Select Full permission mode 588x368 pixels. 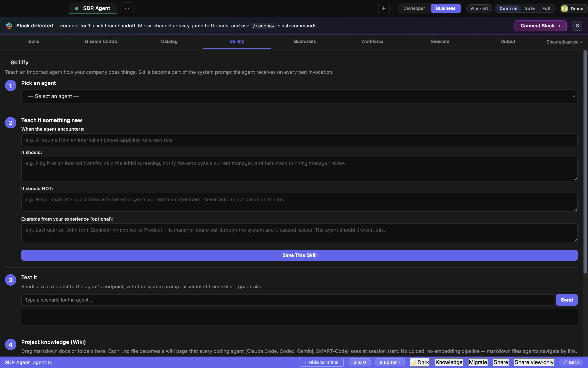pyautogui.click(x=546, y=8)
